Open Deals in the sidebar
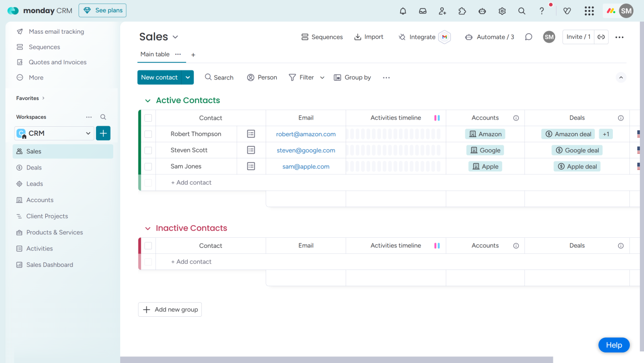The height and width of the screenshot is (363, 644). pyautogui.click(x=34, y=167)
